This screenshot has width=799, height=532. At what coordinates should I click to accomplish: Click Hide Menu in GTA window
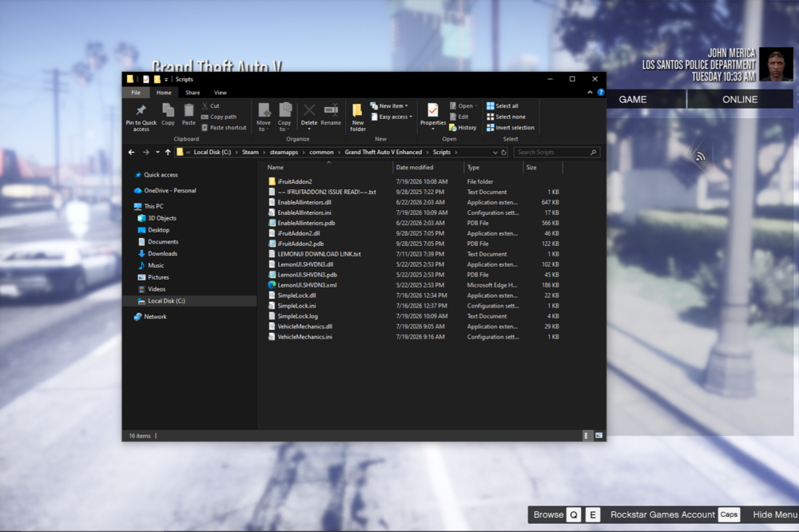coord(774,514)
